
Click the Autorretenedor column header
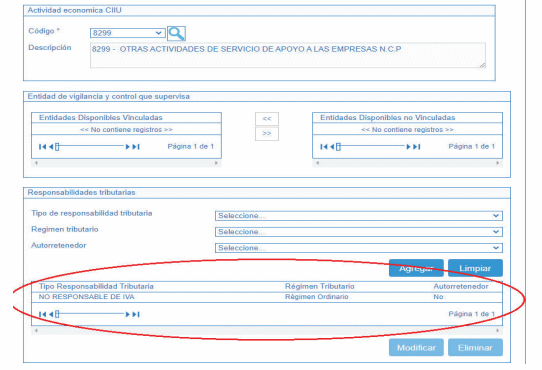pos(461,286)
